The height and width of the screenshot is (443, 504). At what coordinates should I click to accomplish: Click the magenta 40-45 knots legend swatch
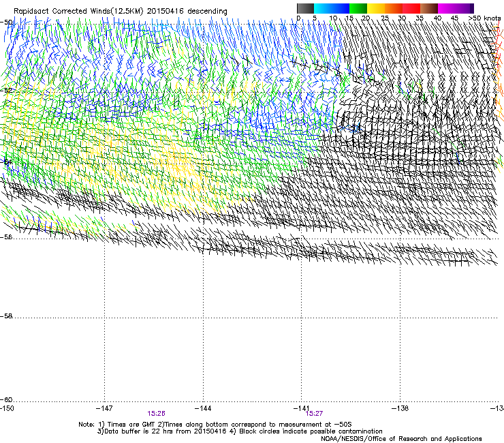click(447, 8)
